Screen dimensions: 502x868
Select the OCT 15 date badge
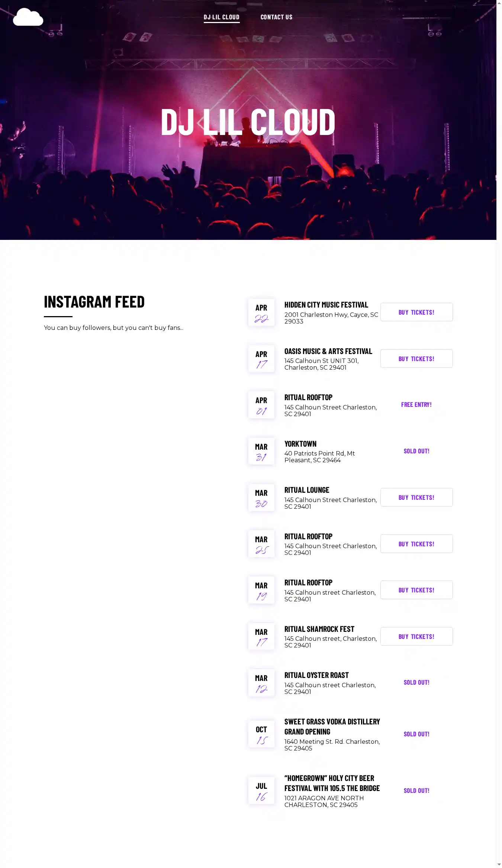tap(261, 734)
